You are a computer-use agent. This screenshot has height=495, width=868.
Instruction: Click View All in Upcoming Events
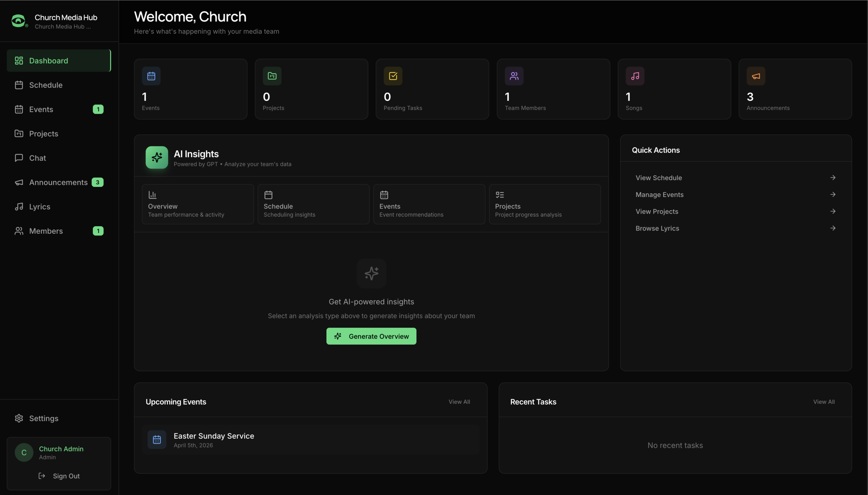pos(459,402)
